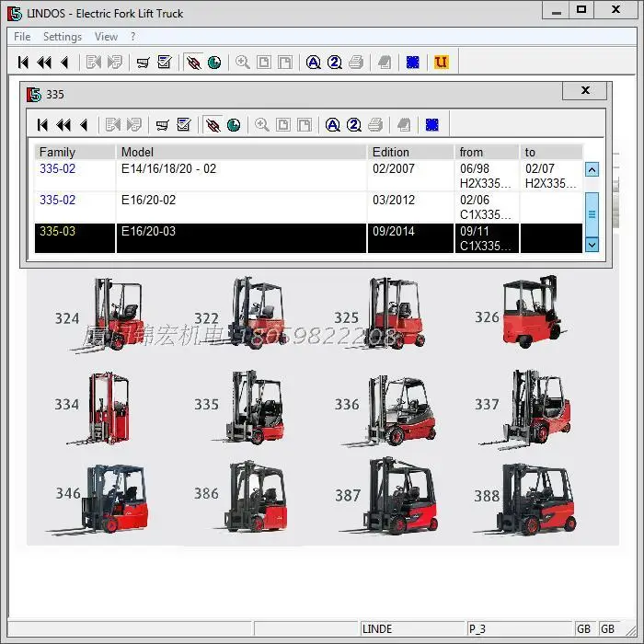Close the 335 window
Viewport: 644px width, 644px height.
coord(585,90)
